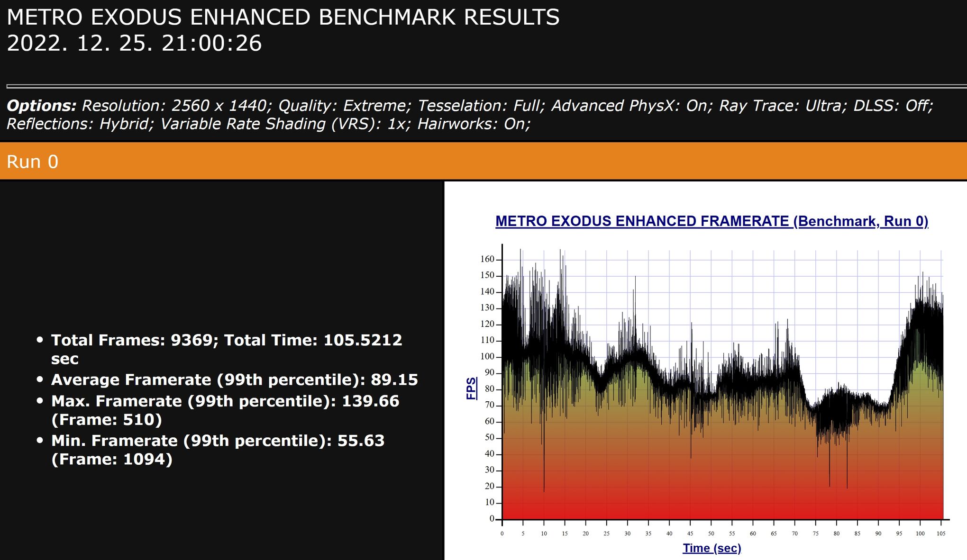Click the METRO EXODUS ENHANCED BENCHMARK RESULTS heading
Viewport: 967px width, 560px height.
[x=283, y=18]
